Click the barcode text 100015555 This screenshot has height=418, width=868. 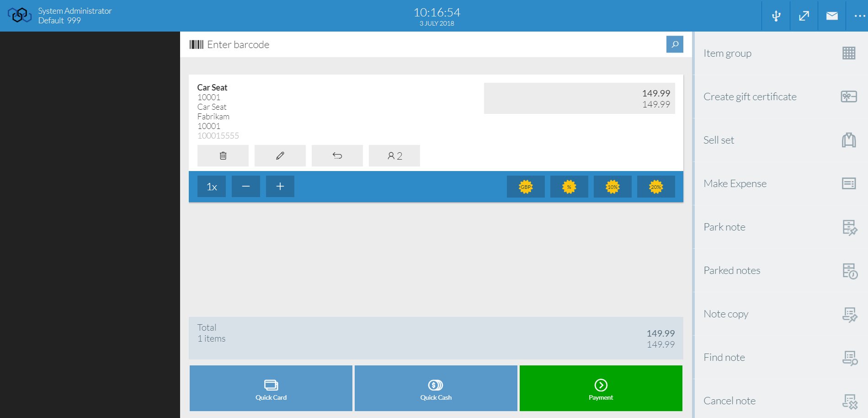218,136
